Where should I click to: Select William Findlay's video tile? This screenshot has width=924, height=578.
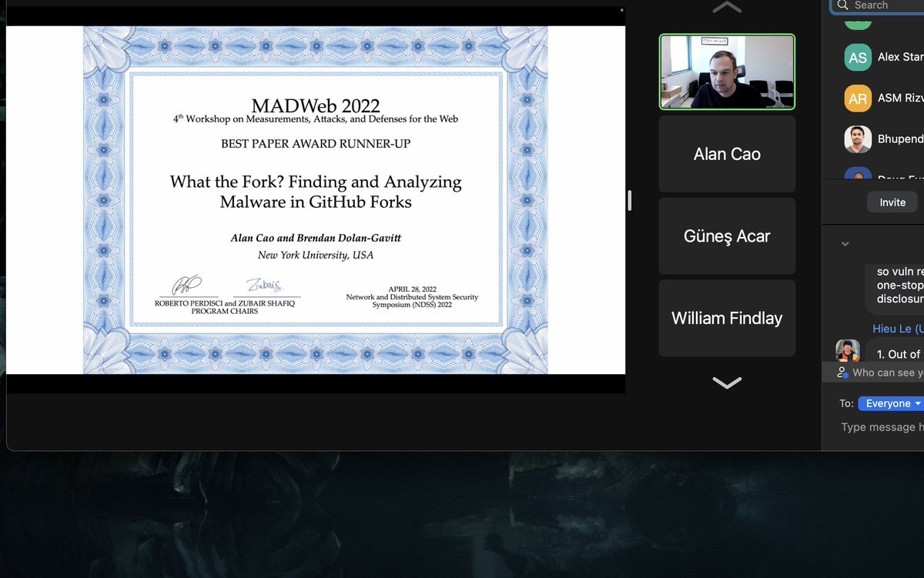[x=727, y=318]
